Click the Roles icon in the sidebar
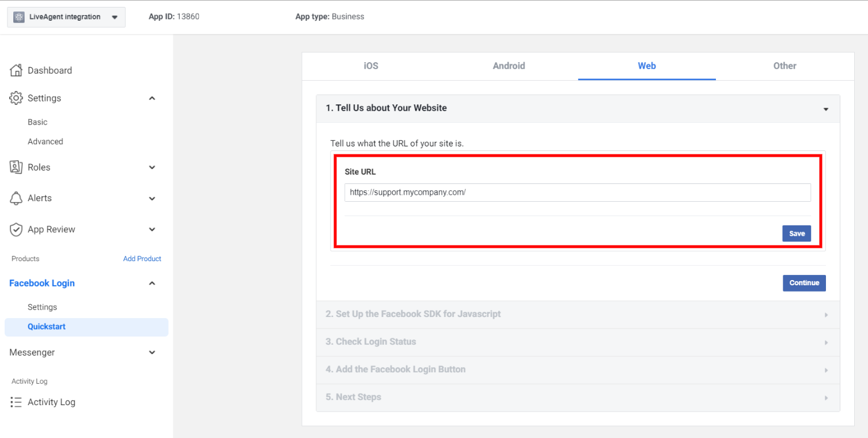Screen dimensions: 868x438 tap(17, 167)
